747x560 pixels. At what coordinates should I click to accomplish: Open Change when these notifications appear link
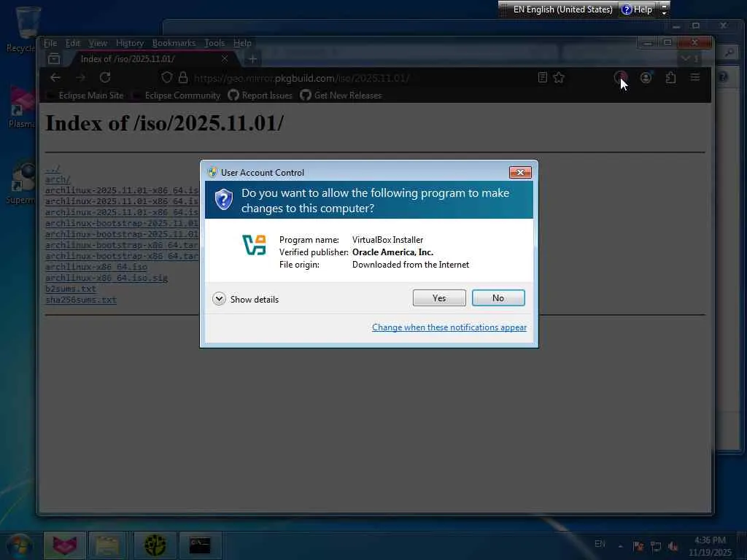pos(449,327)
